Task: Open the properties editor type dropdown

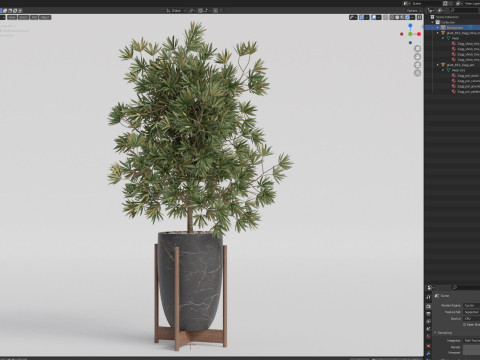Action: tap(430, 287)
